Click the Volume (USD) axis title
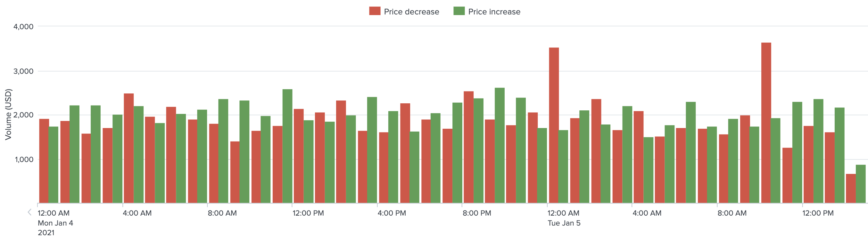This screenshot has width=868, height=240. click(8, 114)
